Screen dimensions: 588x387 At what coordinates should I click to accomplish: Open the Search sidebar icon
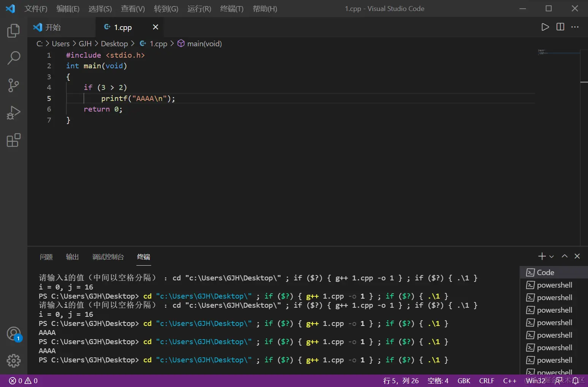[13, 58]
